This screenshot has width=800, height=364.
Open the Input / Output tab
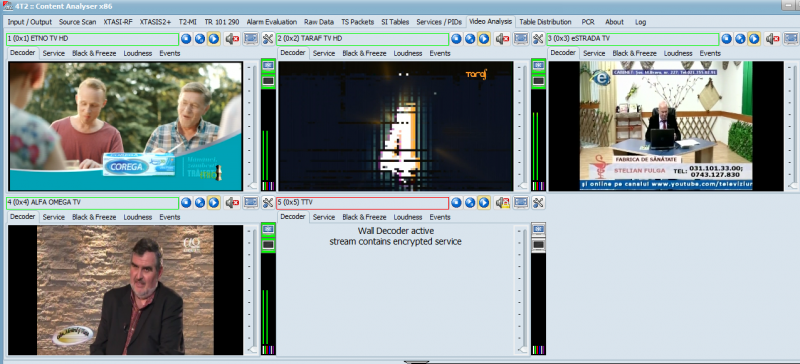tap(30, 22)
